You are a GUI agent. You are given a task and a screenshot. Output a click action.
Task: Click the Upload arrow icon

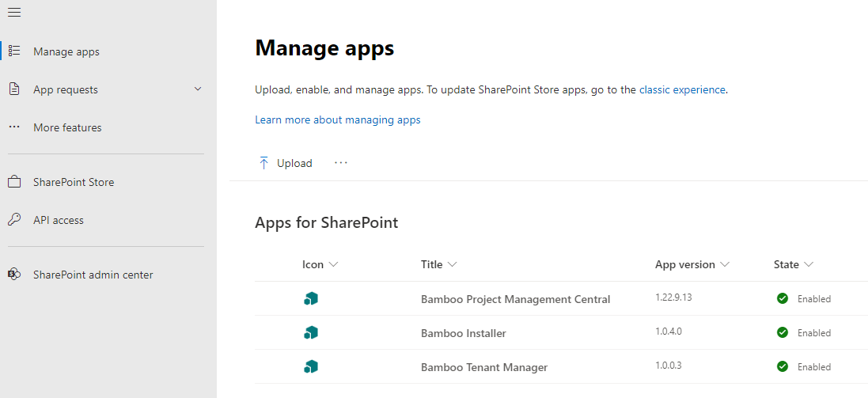[x=264, y=163]
